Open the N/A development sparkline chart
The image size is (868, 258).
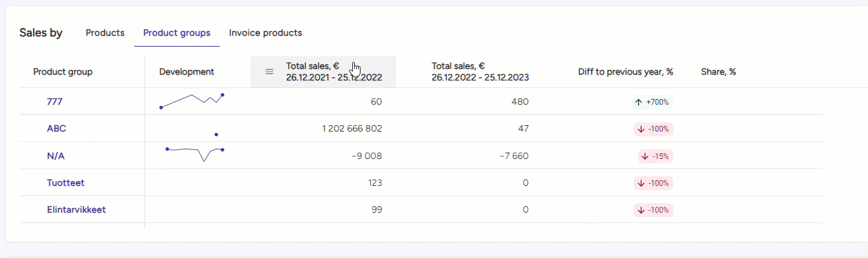[194, 154]
